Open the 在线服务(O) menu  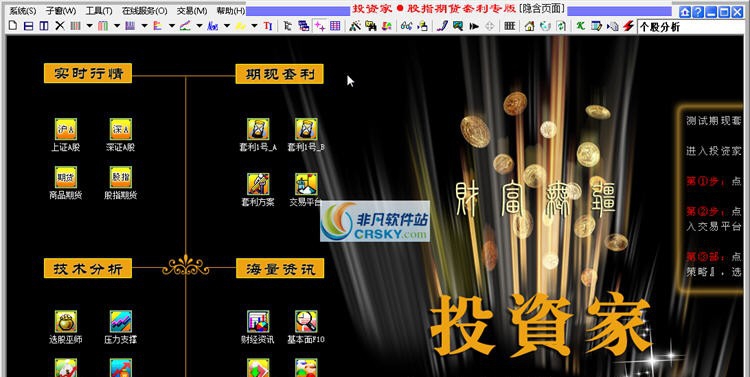click(x=145, y=11)
